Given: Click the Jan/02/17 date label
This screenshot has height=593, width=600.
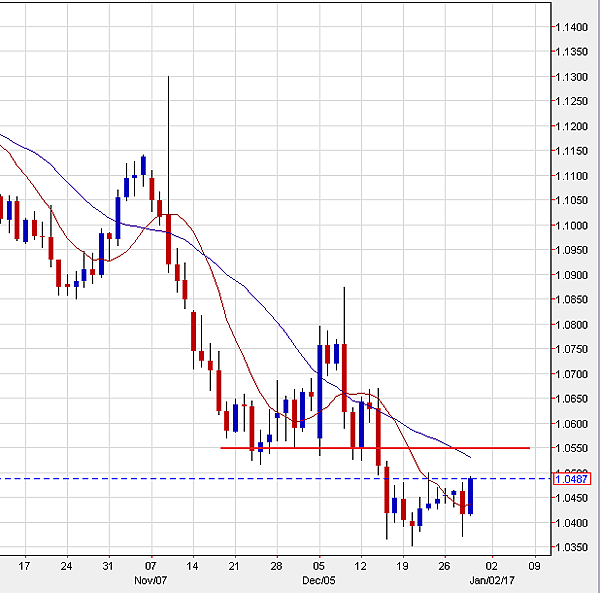Looking at the screenshot, I should coord(492,581).
